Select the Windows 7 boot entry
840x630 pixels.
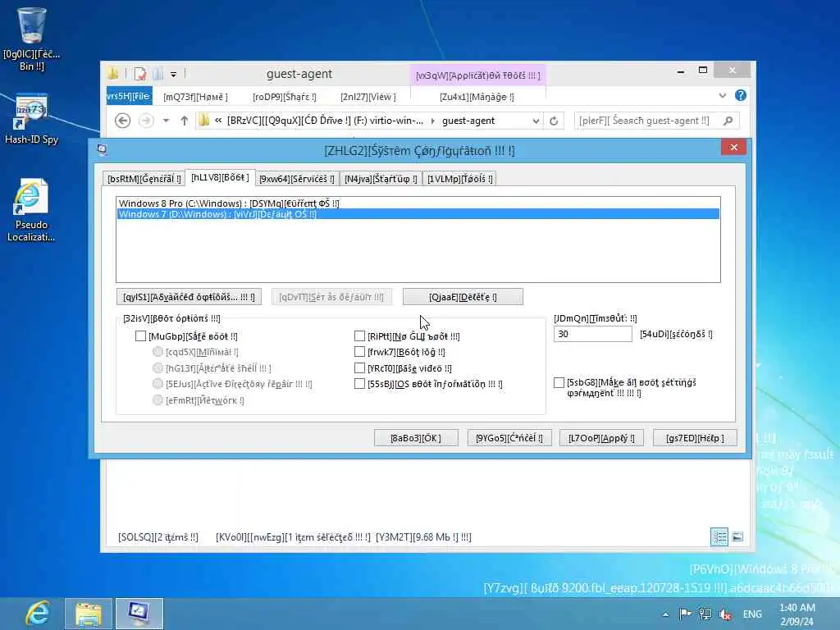click(x=418, y=214)
